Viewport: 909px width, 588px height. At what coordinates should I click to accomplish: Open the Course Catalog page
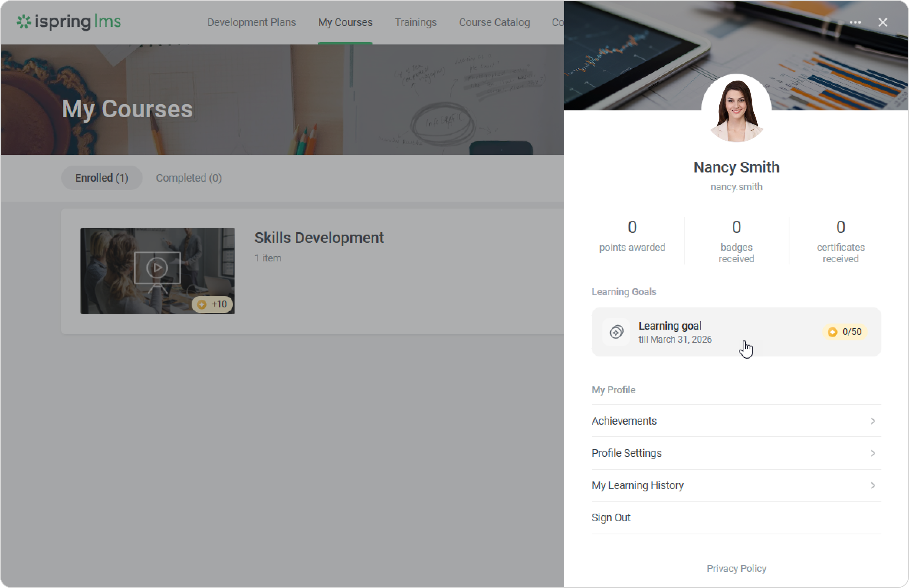(x=494, y=23)
